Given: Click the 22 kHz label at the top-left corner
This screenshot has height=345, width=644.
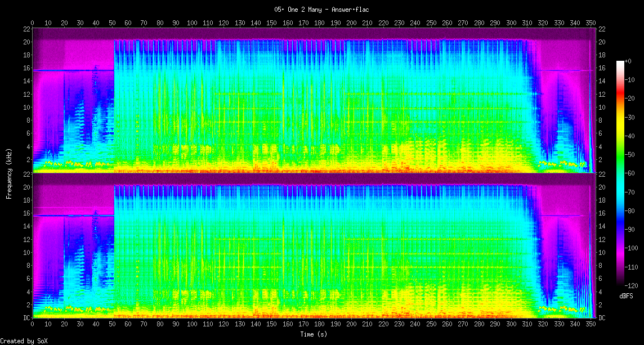Looking at the screenshot, I should pyautogui.click(x=26, y=29).
